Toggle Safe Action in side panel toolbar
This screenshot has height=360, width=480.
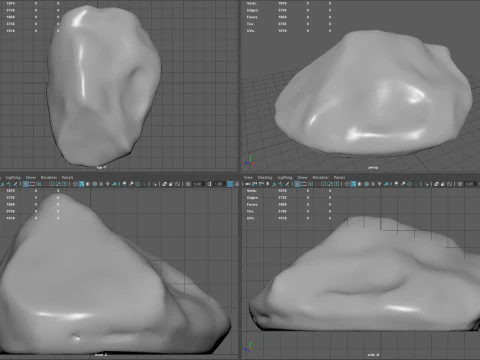coord(330,184)
